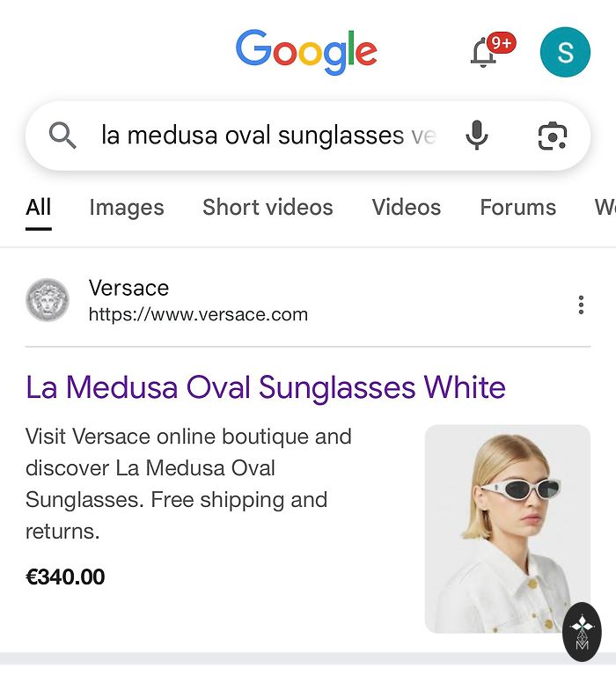Screen dimensions: 616x676
Task: Open the Videos tab
Action: [x=406, y=208]
